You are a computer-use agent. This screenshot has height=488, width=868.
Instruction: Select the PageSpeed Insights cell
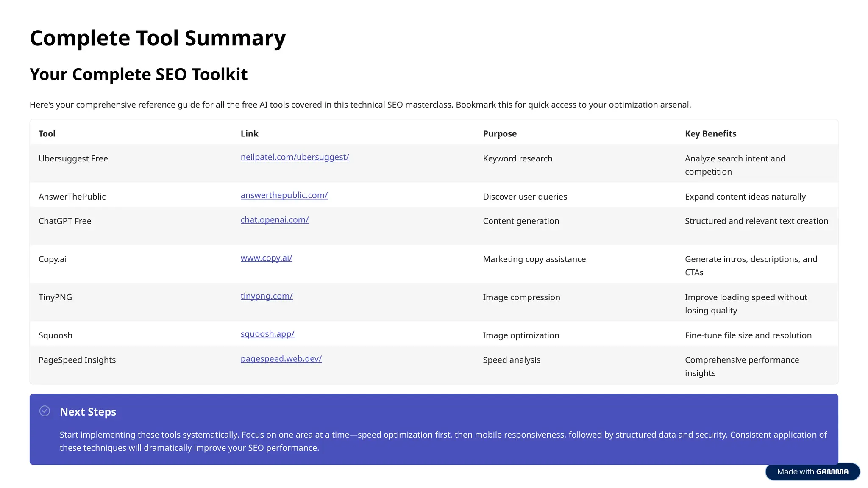(x=77, y=360)
